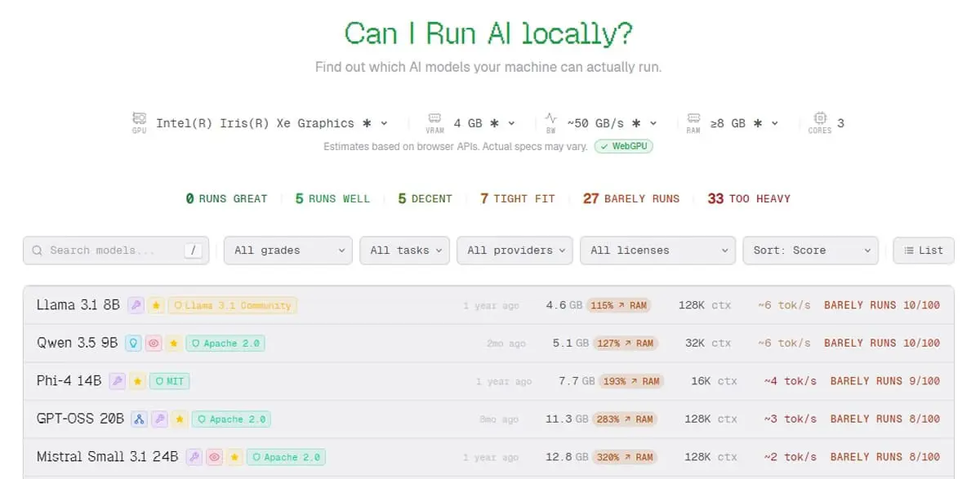Filter by 5 RUNS WELL grade
The width and height of the screenshot is (980, 479).
click(332, 198)
